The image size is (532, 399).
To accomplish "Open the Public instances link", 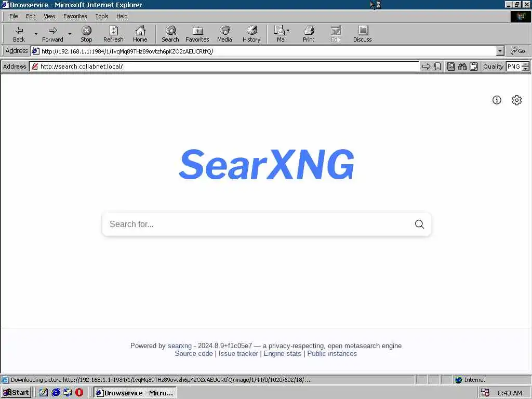I will tap(332, 353).
